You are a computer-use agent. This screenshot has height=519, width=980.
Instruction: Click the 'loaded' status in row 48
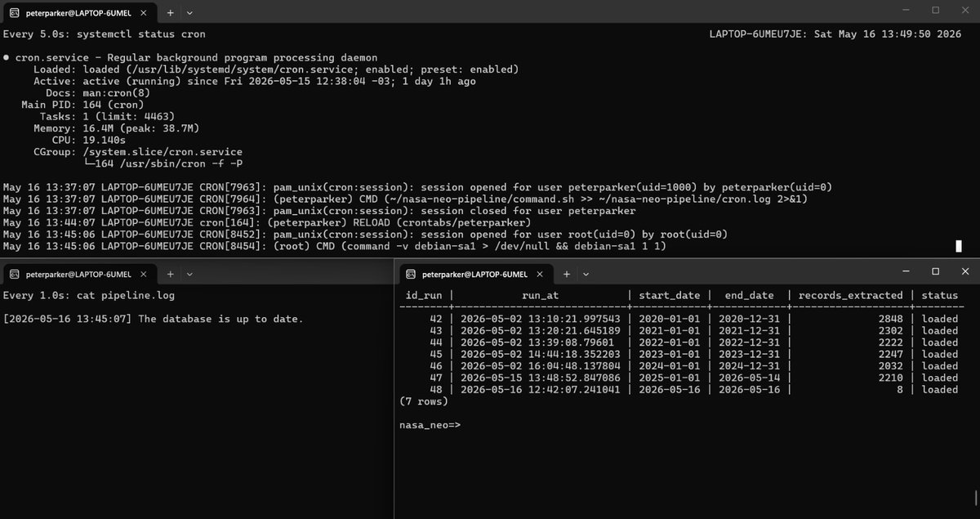click(x=940, y=389)
